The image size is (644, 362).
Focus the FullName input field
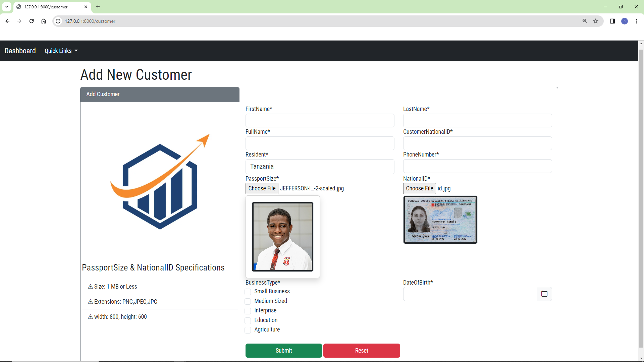320,143
